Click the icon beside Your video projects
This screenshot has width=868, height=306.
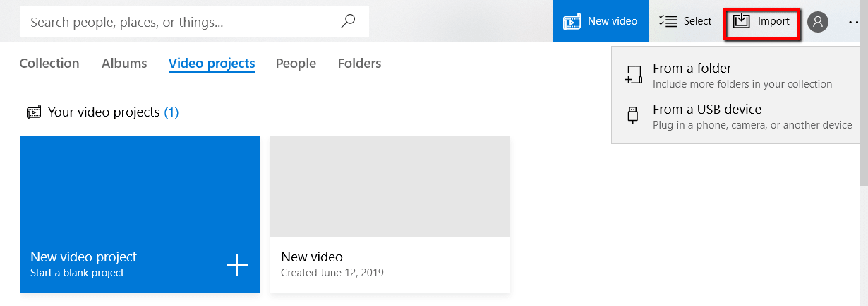34,112
